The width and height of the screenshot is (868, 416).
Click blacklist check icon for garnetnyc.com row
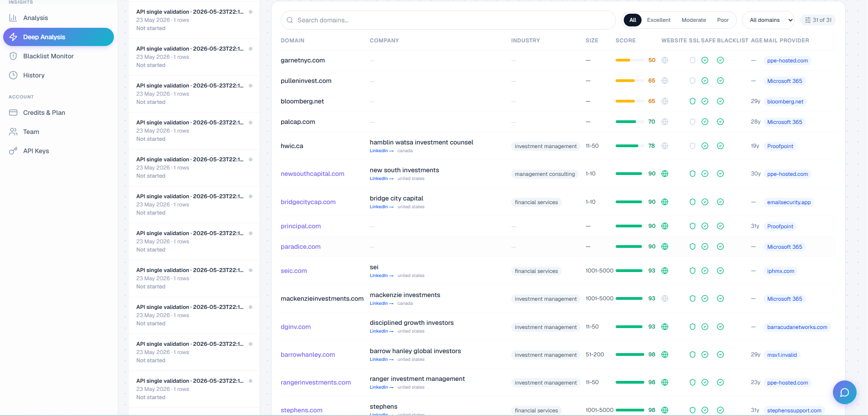click(x=720, y=60)
